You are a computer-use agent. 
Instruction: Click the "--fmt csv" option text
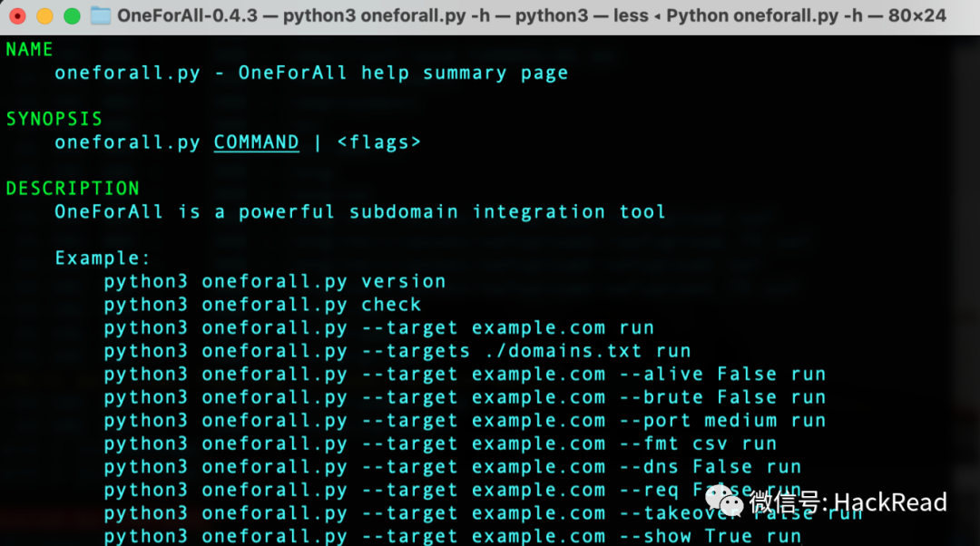(673, 444)
